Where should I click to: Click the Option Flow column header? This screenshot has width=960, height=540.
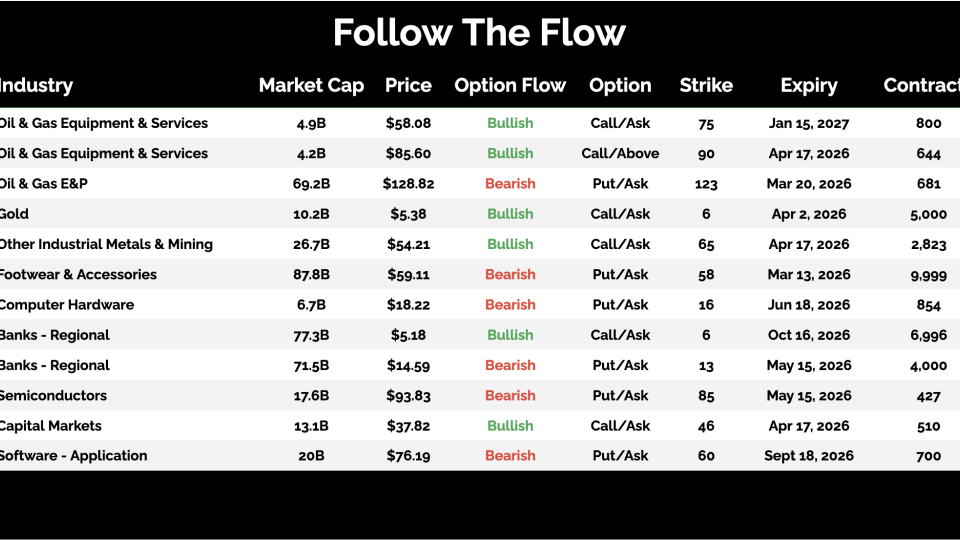click(510, 86)
